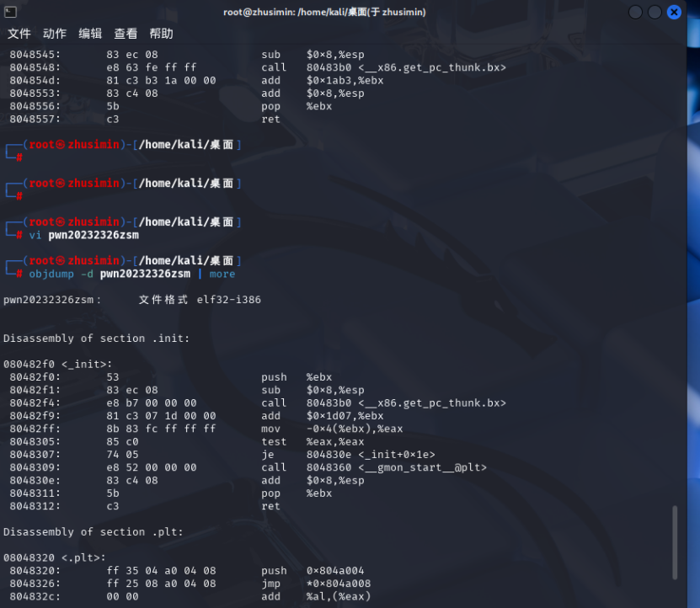The height and width of the screenshot is (608, 700).
Task: Click the window title root@zhusimin
Action: pyautogui.click(x=324, y=12)
